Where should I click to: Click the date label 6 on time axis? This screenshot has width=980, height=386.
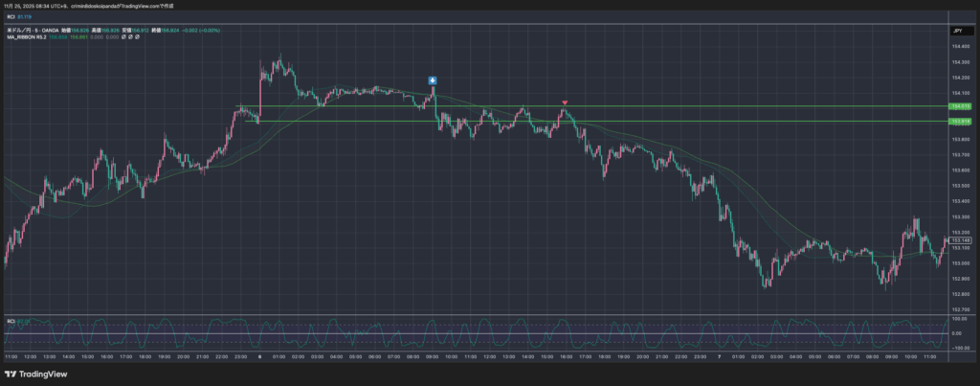[260, 355]
